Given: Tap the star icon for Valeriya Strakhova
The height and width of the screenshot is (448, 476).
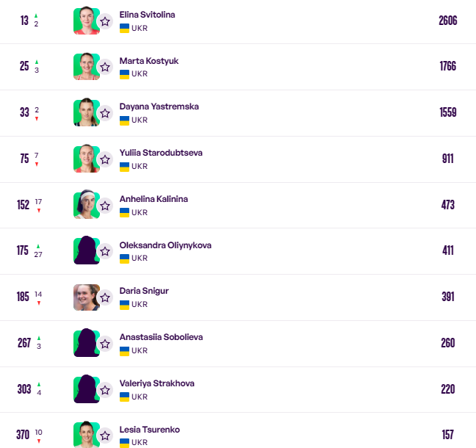Looking at the screenshot, I should (105, 390).
